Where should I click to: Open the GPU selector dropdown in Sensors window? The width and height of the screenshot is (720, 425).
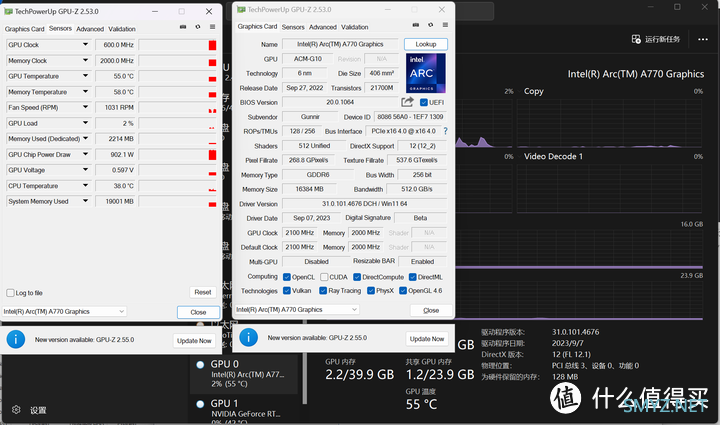[64, 311]
